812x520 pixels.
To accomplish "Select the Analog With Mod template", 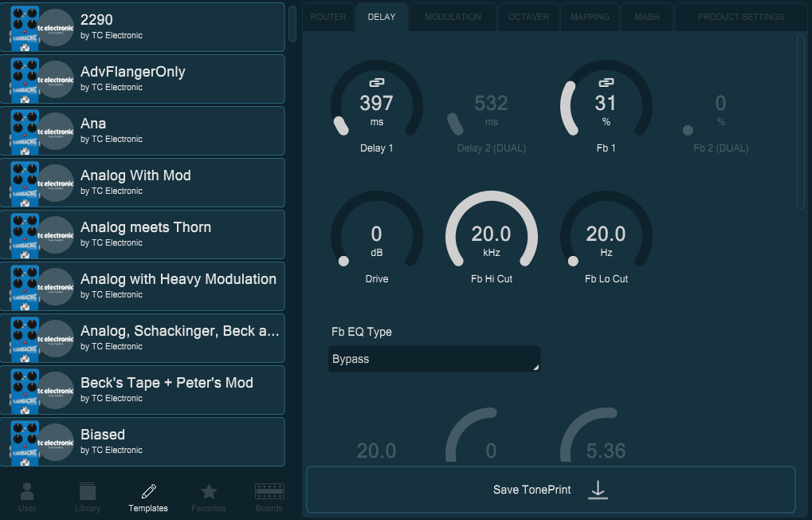I will click(143, 183).
